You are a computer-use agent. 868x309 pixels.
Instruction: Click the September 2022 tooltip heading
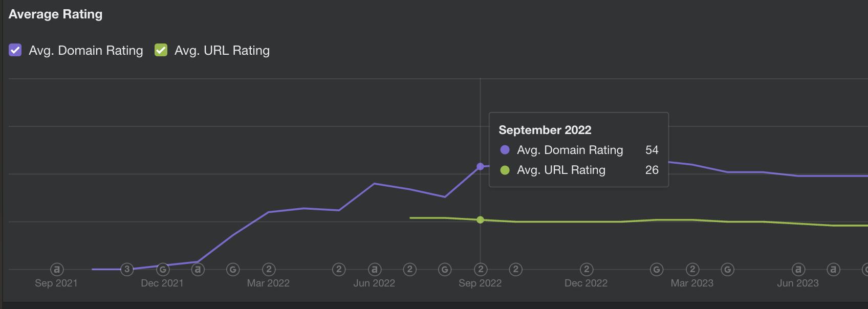[x=545, y=130]
